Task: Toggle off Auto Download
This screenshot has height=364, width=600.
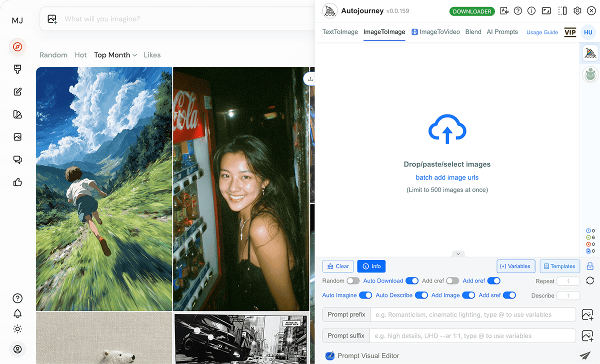Action: pos(412,280)
